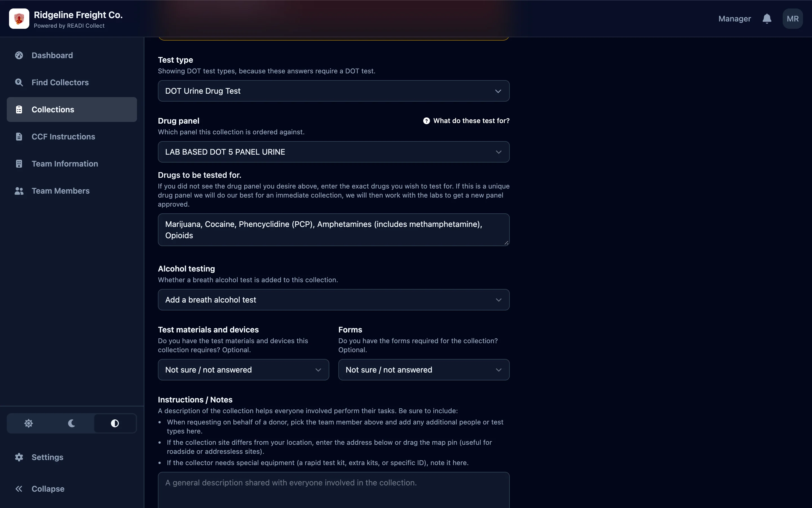Click the Ridgeline Freight Co. shield logo

(x=19, y=18)
